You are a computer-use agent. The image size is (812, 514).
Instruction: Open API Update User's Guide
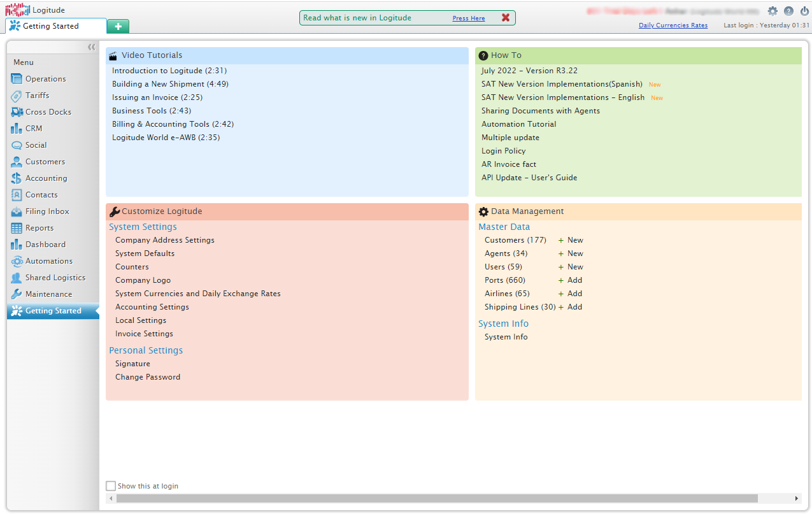(529, 178)
